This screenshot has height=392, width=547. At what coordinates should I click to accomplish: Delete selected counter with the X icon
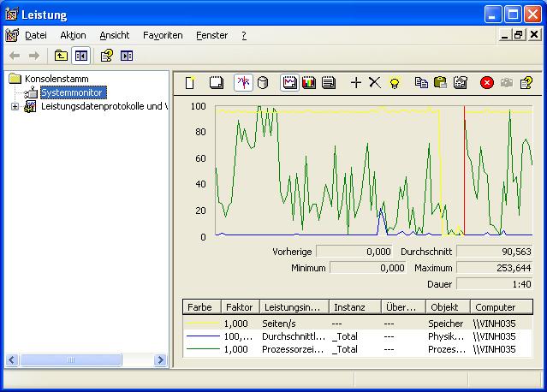pos(375,83)
